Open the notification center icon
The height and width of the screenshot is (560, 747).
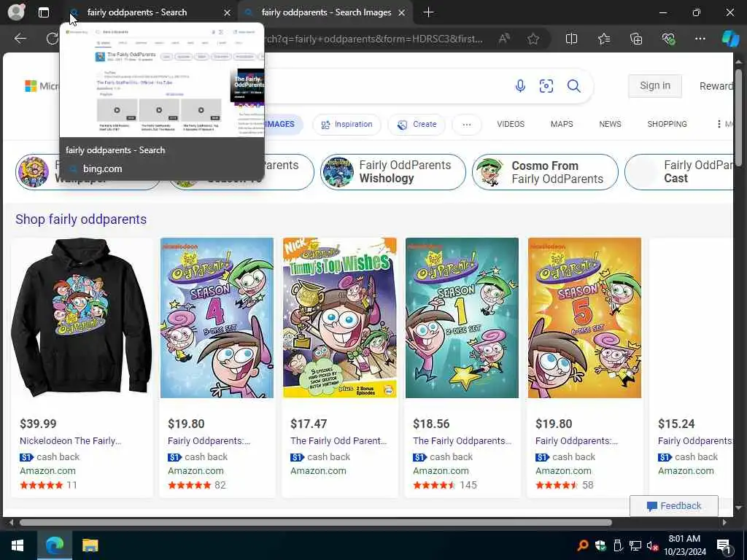pos(723,546)
